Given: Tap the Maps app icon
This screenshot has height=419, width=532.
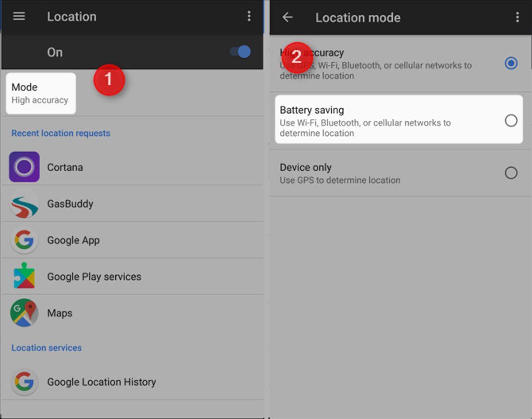Looking at the screenshot, I should 24,313.
